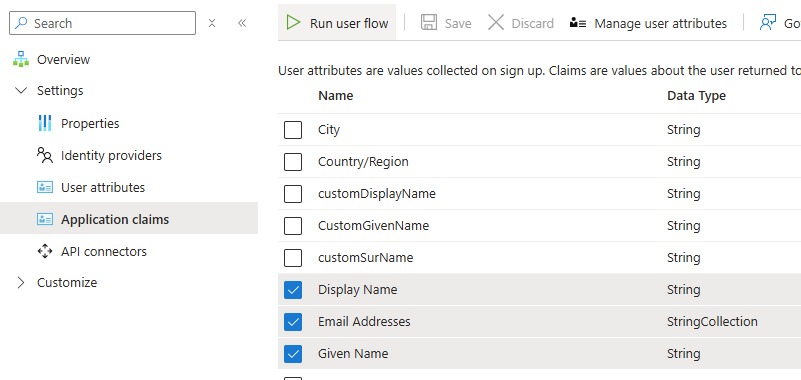Click the Settings section label
This screenshot has width=801, height=380.
tap(60, 91)
